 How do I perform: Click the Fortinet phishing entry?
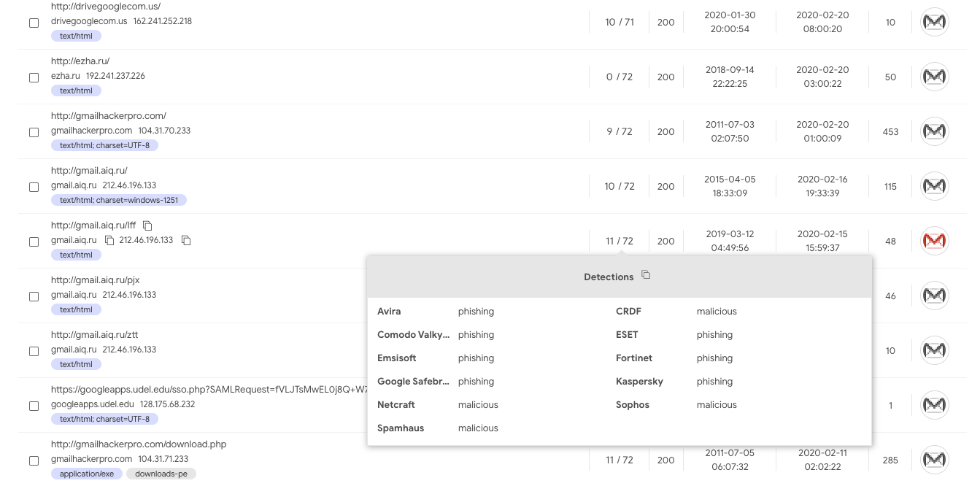(x=674, y=358)
